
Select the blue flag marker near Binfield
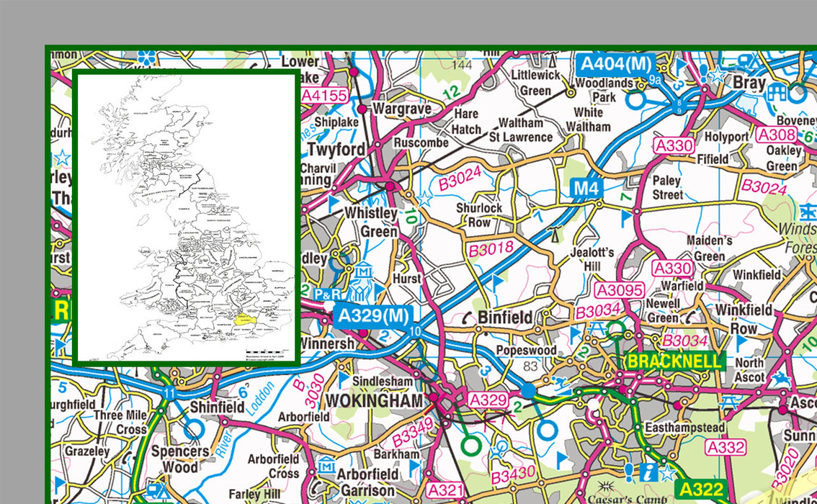click(575, 334)
